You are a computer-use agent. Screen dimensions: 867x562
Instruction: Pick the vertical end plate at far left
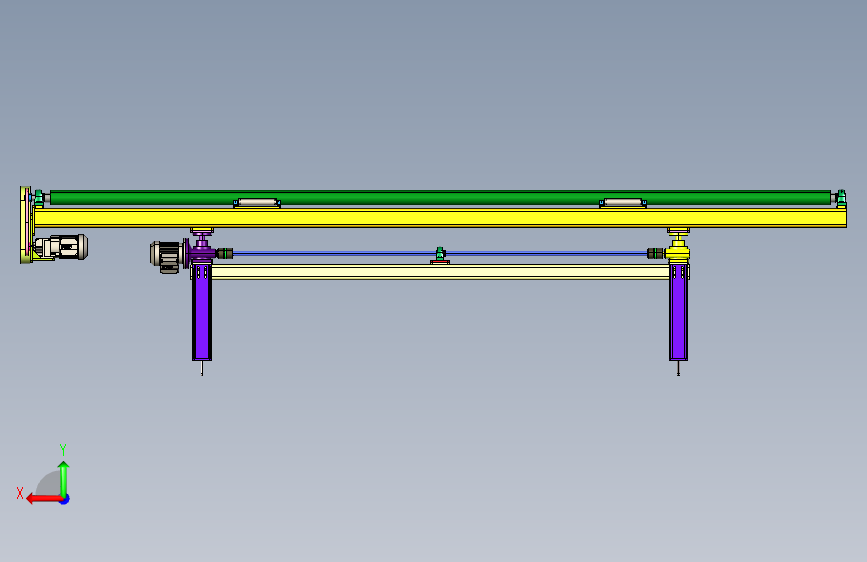coord(24,225)
